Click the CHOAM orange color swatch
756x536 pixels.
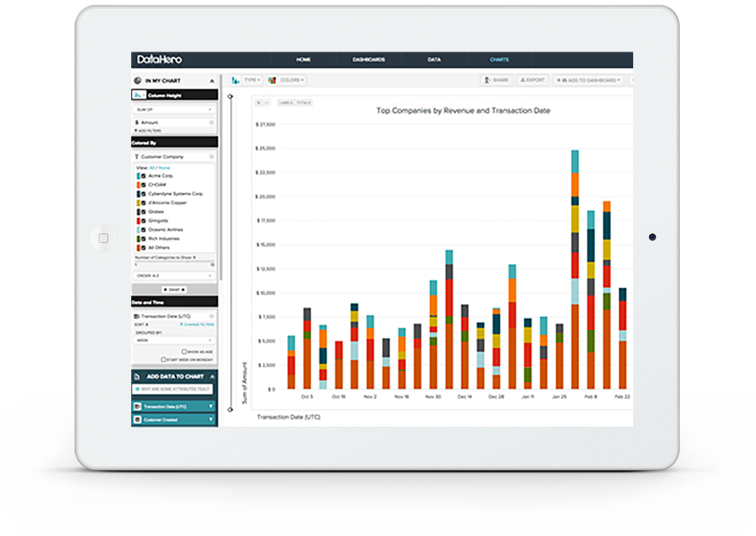coord(138,185)
